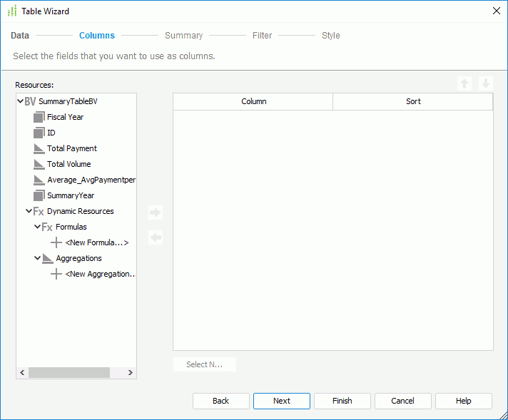This screenshot has width=508, height=420.
Task: Click the move up arrow icon
Action: click(x=464, y=83)
